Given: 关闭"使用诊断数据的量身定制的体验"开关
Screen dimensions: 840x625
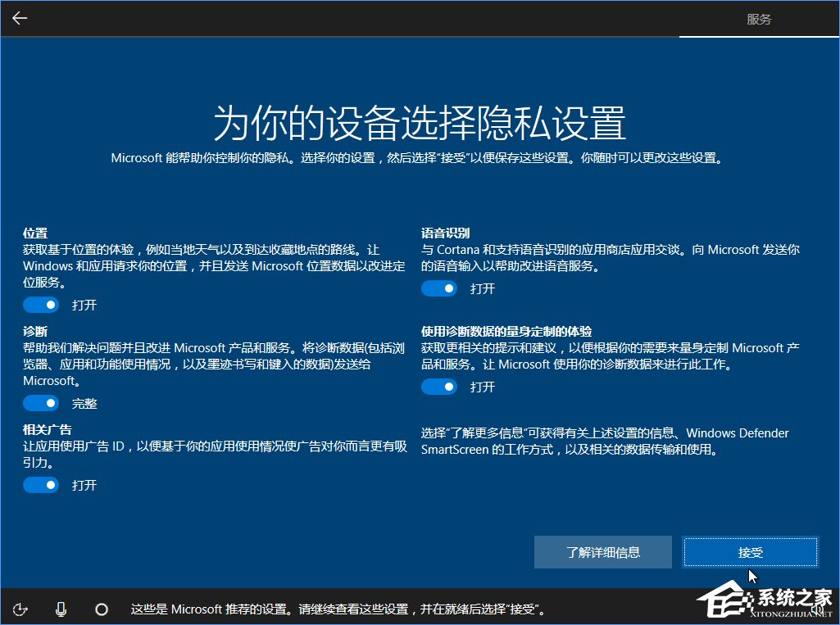Looking at the screenshot, I should pyautogui.click(x=439, y=387).
